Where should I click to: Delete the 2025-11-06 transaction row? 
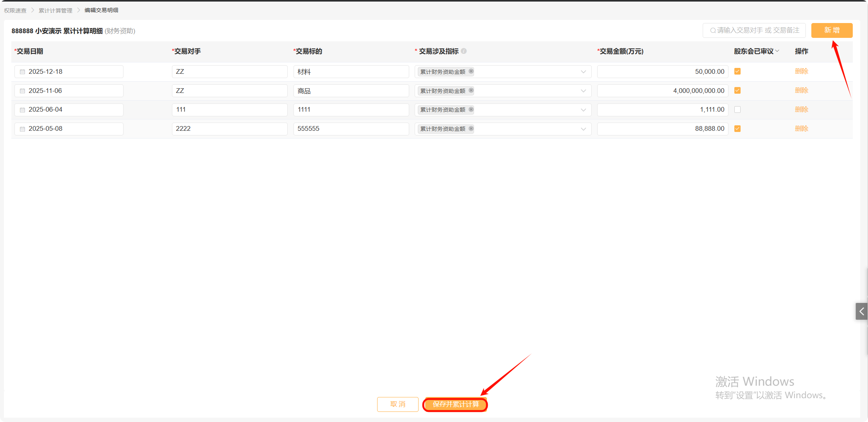point(801,91)
